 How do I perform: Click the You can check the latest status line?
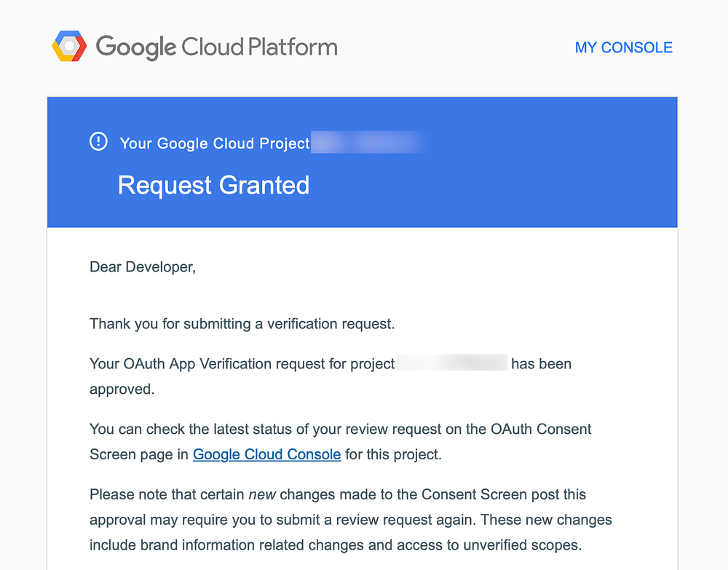click(x=340, y=429)
